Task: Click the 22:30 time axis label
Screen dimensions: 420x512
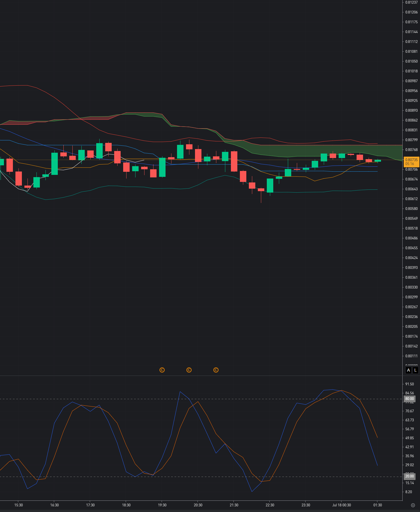Action: point(270,505)
